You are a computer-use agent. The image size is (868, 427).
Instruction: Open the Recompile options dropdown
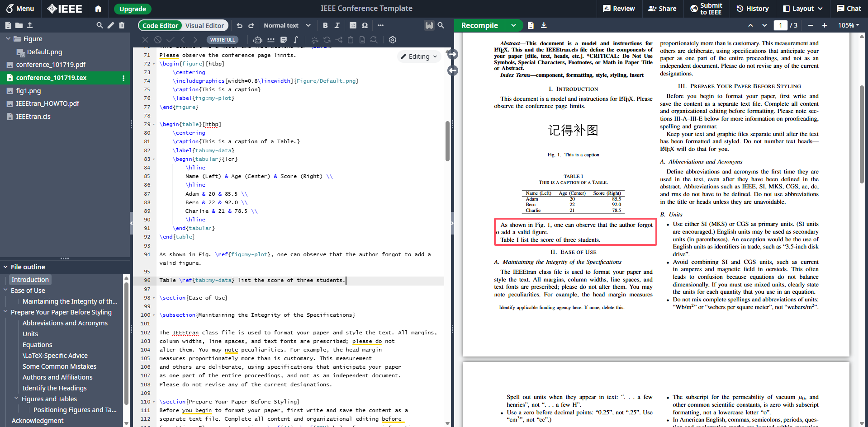(513, 25)
